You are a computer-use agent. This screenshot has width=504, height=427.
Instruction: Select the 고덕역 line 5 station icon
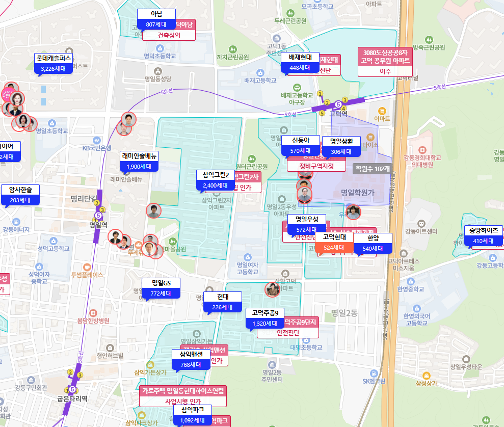coord(337,104)
